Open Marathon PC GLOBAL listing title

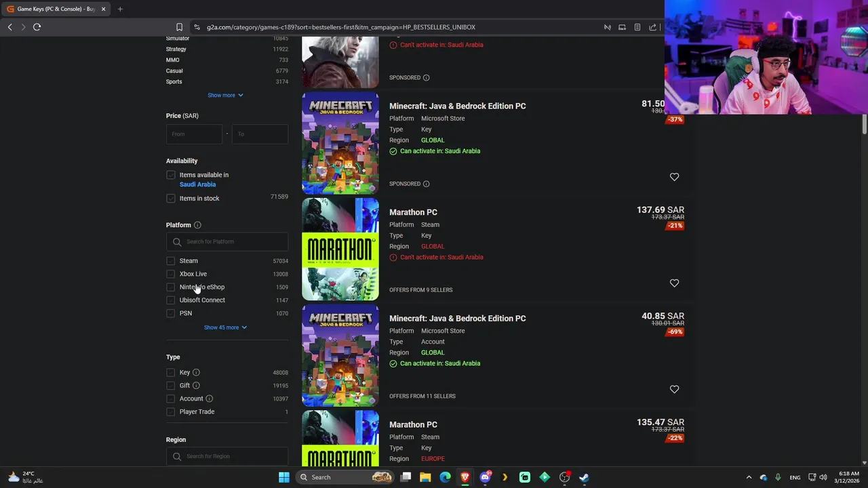(413, 212)
